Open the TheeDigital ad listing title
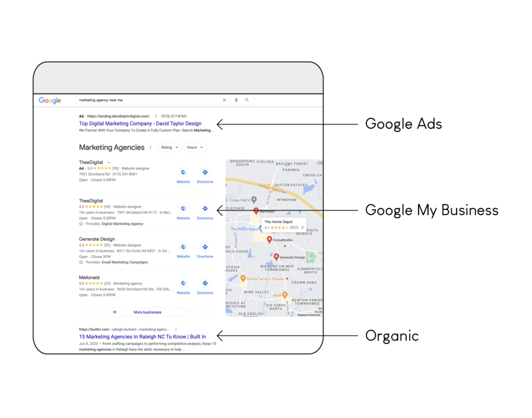The image size is (532, 418). 91,163
